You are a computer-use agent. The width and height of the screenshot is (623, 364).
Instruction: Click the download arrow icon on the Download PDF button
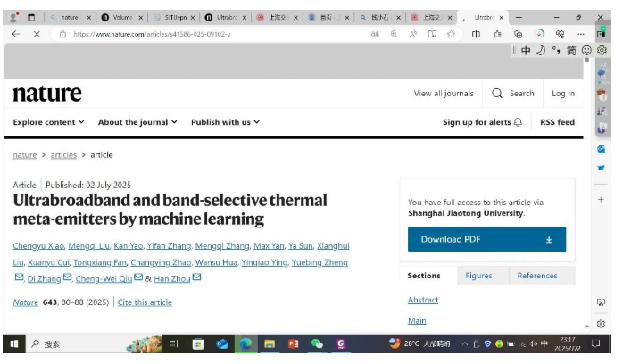coord(549,240)
